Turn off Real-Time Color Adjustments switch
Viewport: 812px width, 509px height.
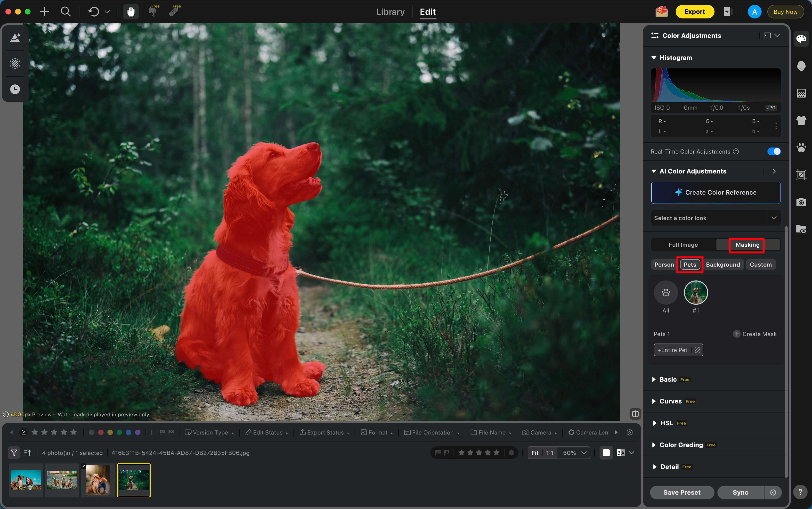(x=774, y=151)
